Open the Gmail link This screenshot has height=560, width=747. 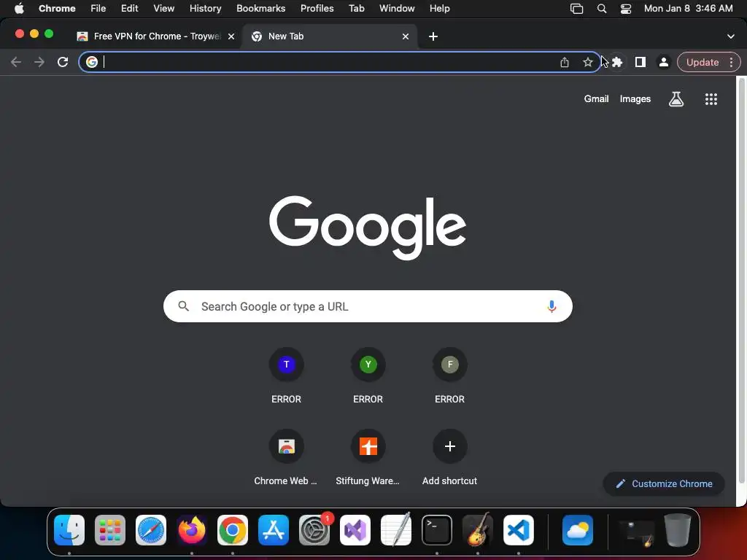(x=596, y=99)
